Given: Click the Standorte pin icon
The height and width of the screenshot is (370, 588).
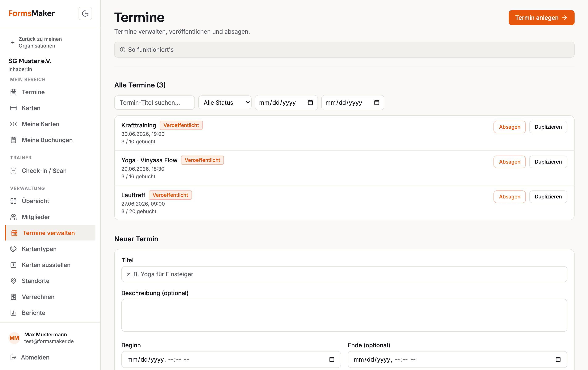Looking at the screenshot, I should tap(13, 281).
